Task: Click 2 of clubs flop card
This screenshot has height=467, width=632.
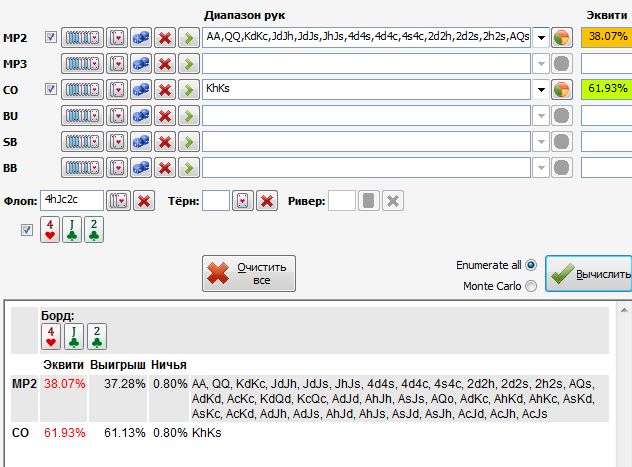Action: (x=94, y=230)
